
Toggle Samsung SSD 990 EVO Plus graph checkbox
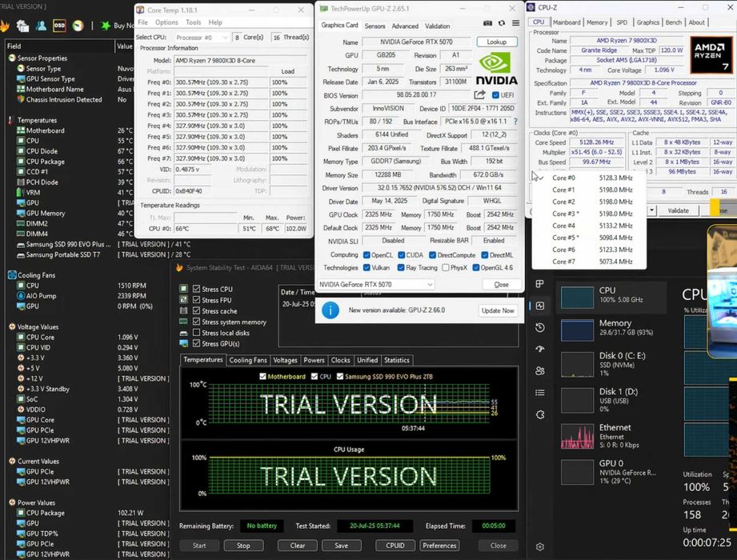pos(340,376)
